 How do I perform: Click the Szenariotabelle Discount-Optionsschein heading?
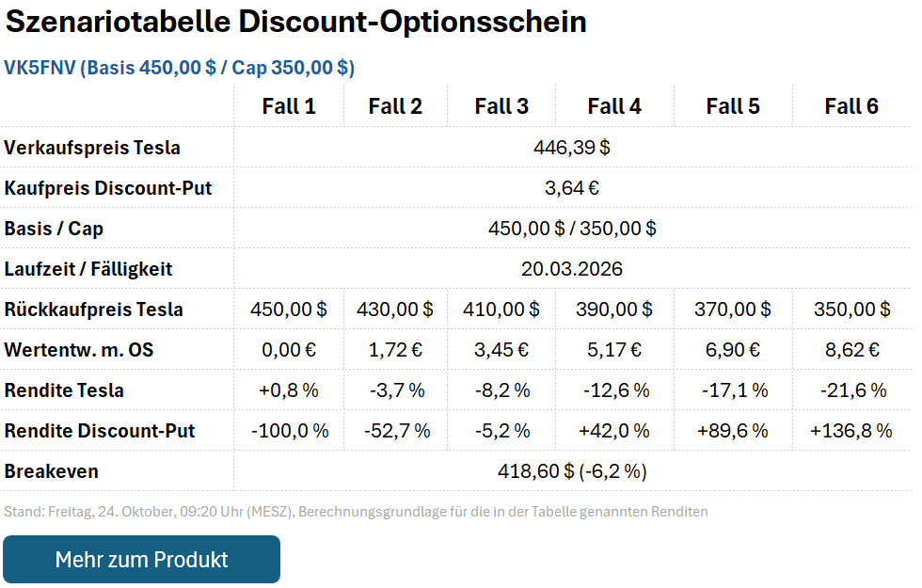pos(296,23)
